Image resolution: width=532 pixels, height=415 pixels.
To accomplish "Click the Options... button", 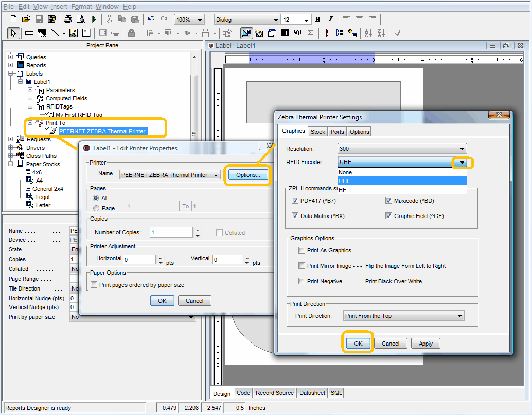I will pos(248,175).
